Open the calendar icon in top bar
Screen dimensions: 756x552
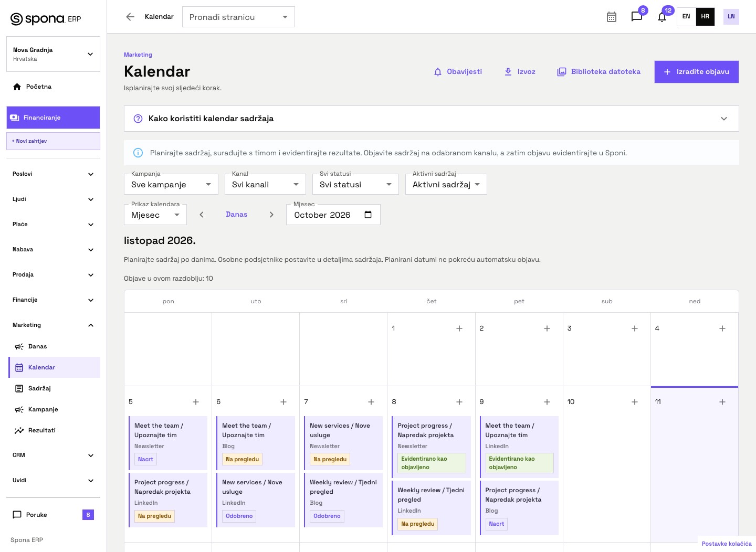click(x=612, y=17)
